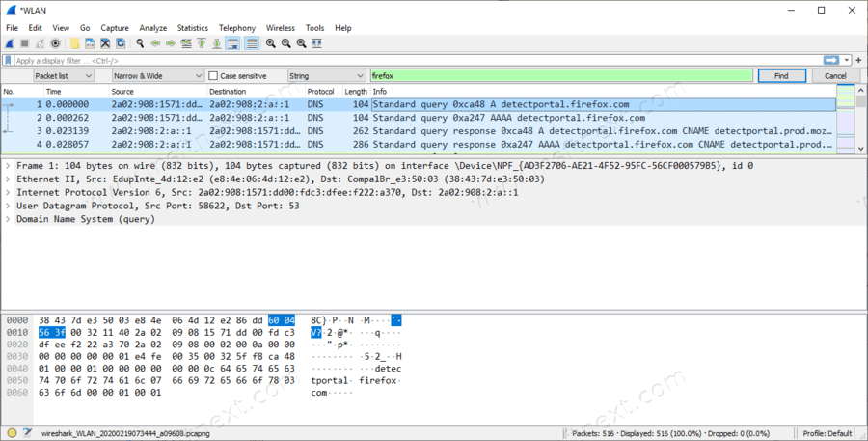
Task: Open capture options
Action: click(x=55, y=43)
